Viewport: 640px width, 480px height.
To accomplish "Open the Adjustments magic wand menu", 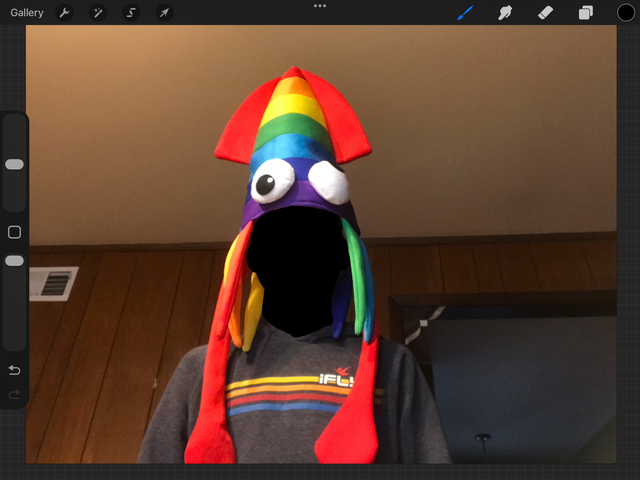I will point(98,13).
